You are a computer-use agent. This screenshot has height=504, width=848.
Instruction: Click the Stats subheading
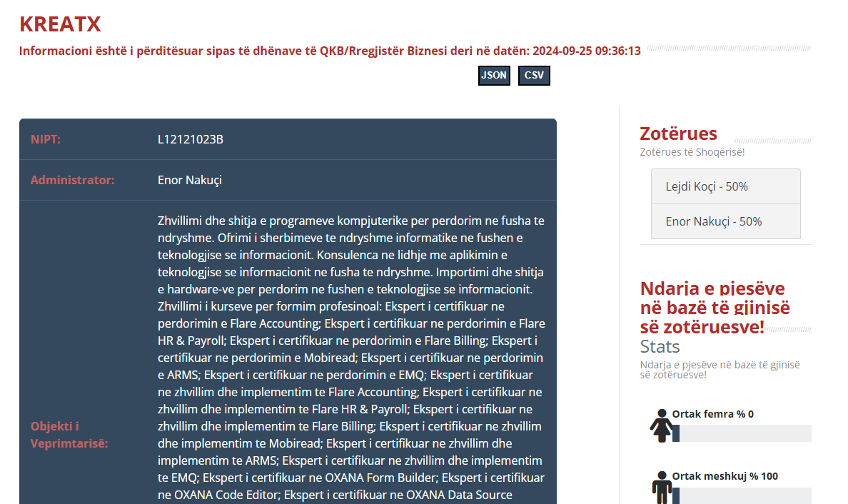[660, 347]
